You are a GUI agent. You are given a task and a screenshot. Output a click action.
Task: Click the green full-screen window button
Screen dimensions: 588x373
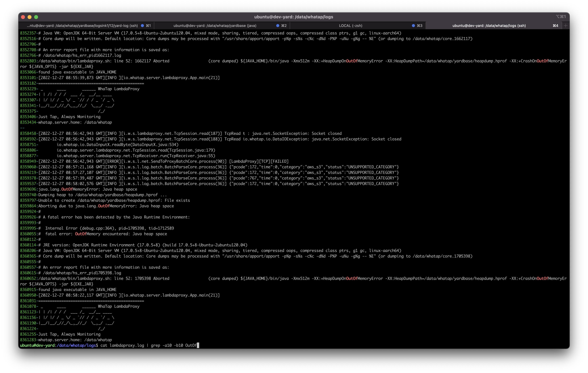[36, 17]
